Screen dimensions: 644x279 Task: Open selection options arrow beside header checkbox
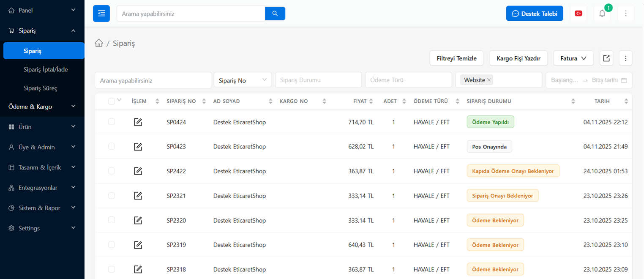pos(119,100)
